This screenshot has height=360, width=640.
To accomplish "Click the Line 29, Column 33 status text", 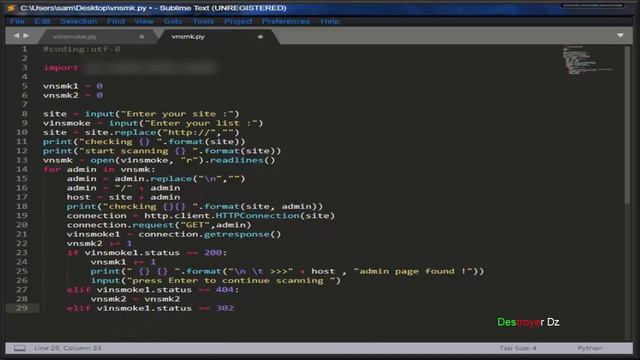I will [68, 348].
